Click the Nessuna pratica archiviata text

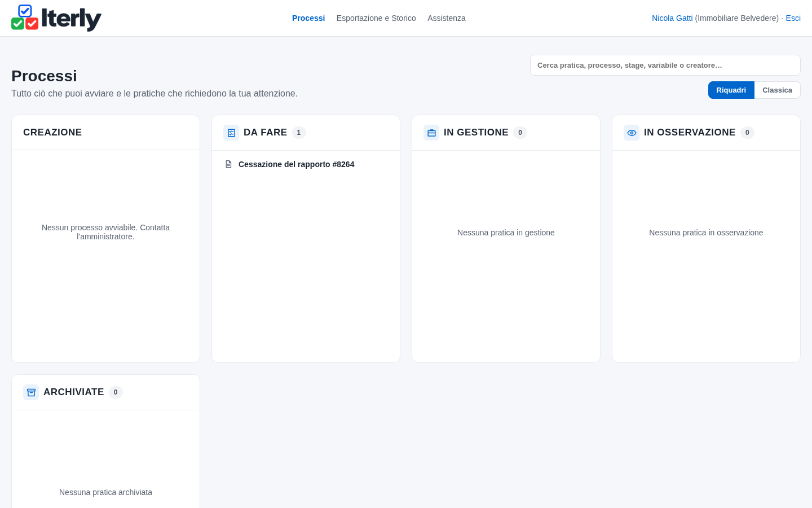[x=105, y=492]
